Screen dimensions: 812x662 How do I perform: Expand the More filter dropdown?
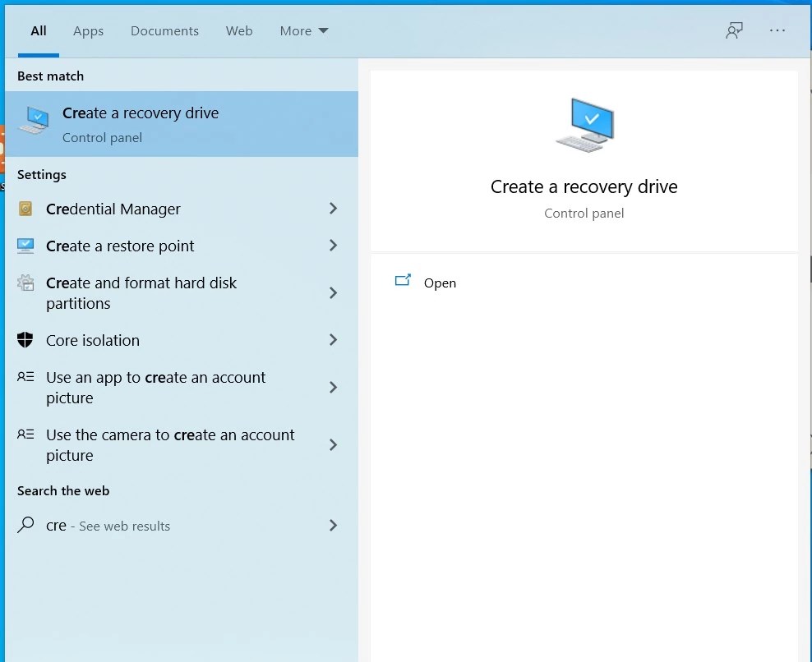coord(303,30)
